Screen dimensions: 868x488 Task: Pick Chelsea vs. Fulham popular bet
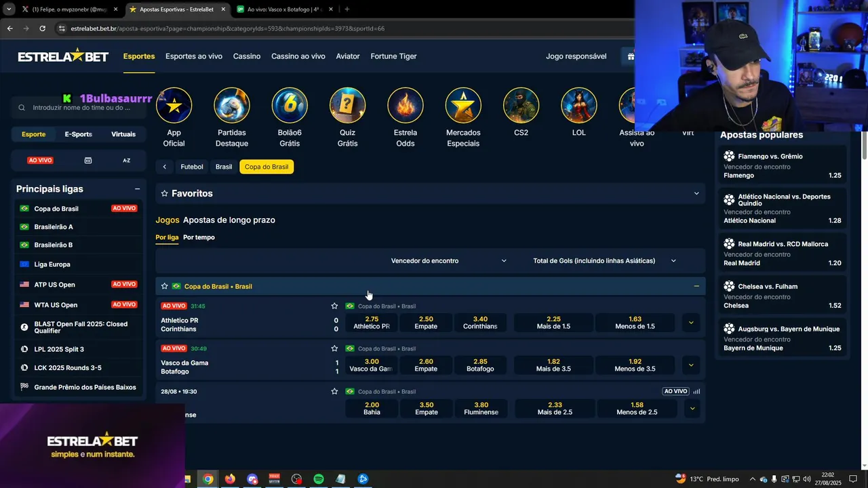pyautogui.click(x=783, y=296)
